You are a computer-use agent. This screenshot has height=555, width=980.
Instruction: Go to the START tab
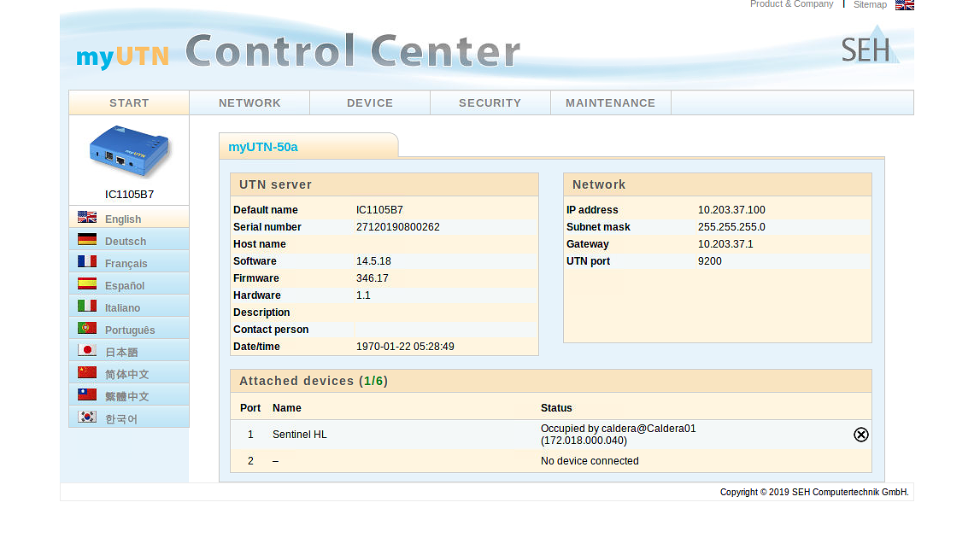(x=129, y=103)
